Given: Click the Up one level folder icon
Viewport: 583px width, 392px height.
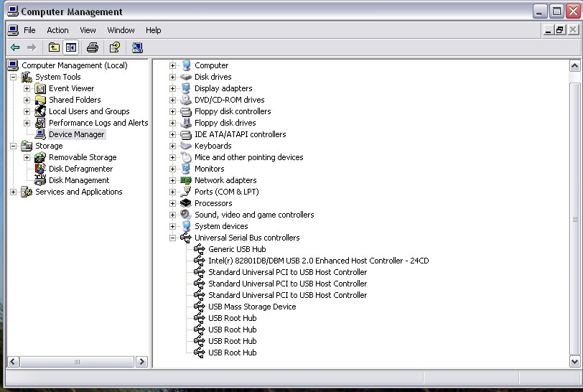Looking at the screenshot, I should pos(54,47).
